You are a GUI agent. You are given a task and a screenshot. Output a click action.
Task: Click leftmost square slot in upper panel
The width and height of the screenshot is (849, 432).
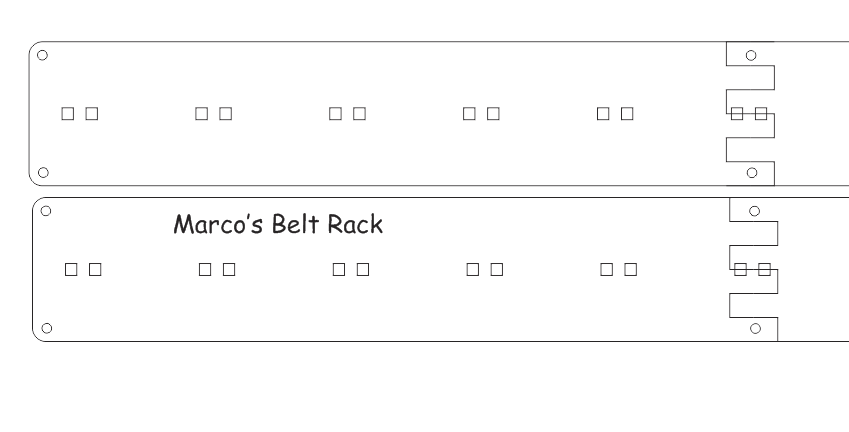click(x=68, y=114)
